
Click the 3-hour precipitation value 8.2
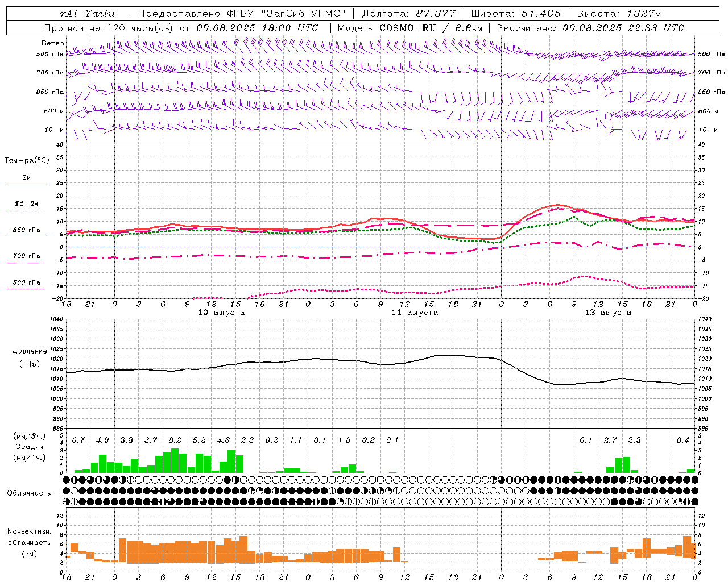click(x=175, y=440)
